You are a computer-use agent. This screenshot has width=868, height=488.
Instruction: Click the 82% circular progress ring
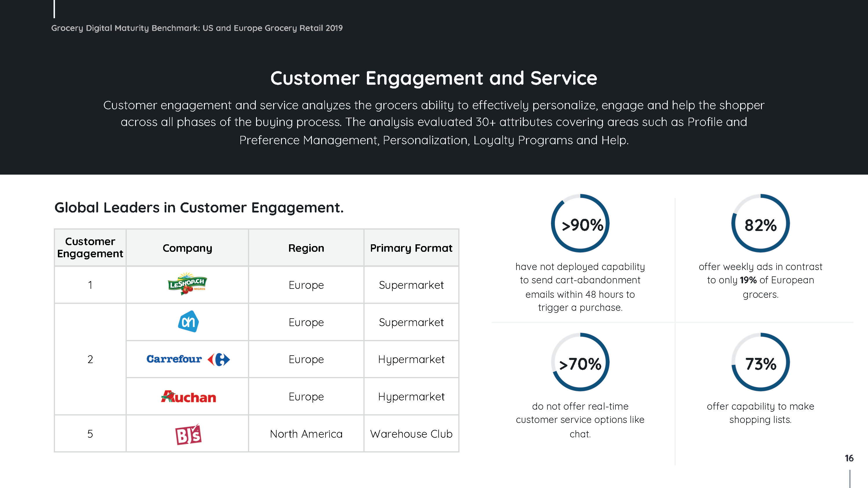[x=760, y=223]
